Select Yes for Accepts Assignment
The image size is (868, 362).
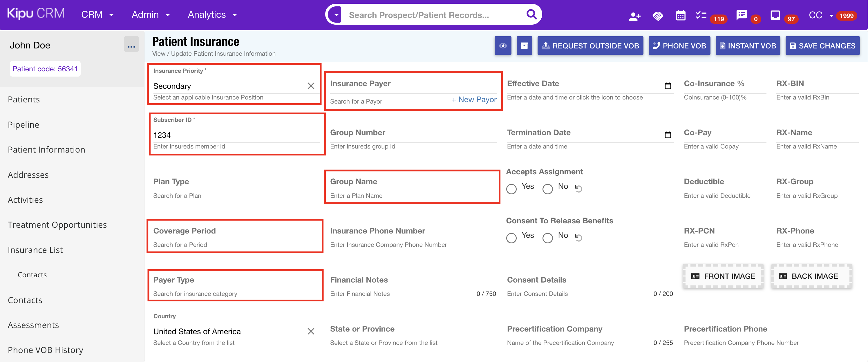coord(511,189)
